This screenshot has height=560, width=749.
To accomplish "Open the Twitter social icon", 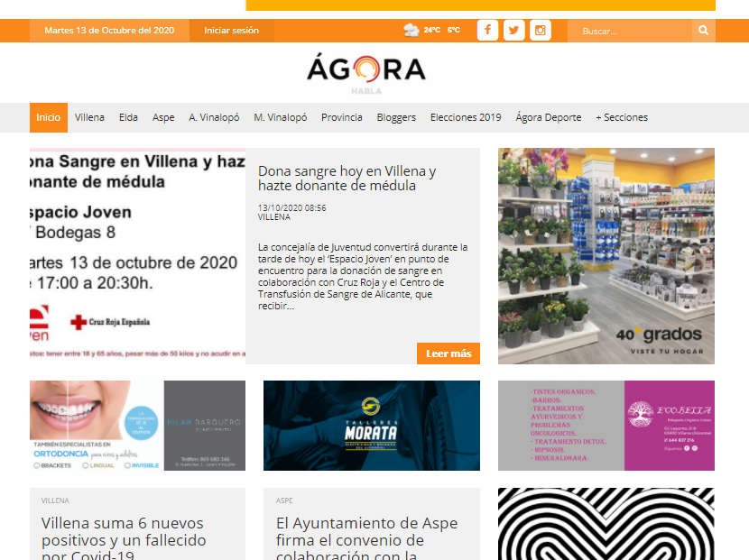I will point(514,31).
